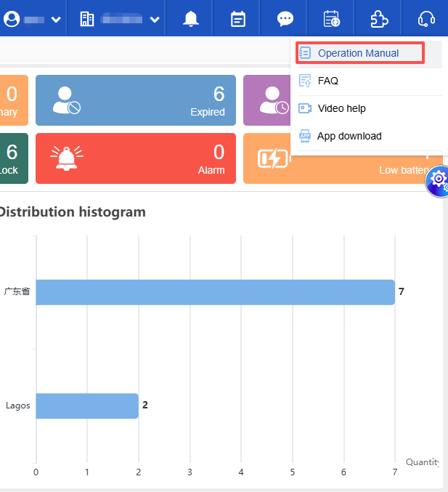Image resolution: width=448 pixels, height=492 pixels.
Task: Open the Expired users card
Action: (x=135, y=100)
